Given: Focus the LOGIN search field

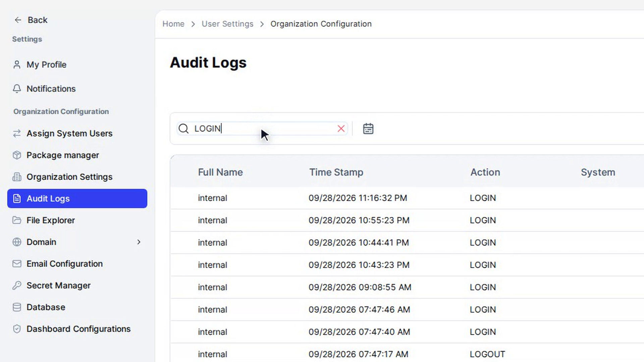Looking at the screenshot, I should pos(262,129).
